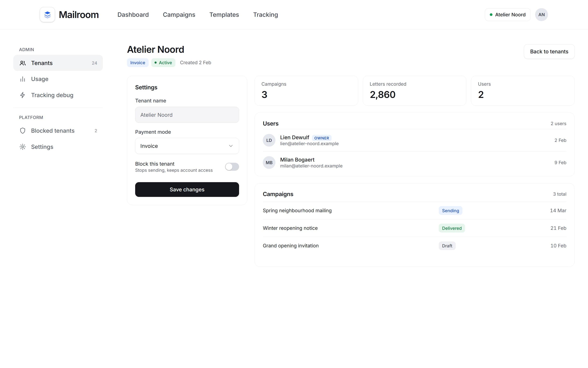Toggle the Block this tenant switch
This screenshot has width=588, height=368.
[x=232, y=167]
